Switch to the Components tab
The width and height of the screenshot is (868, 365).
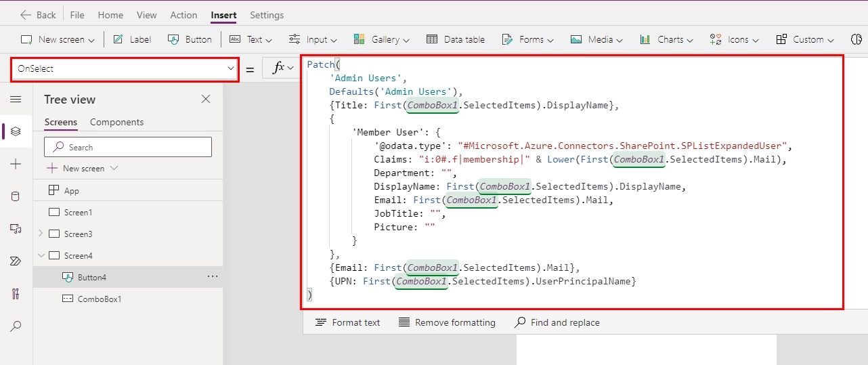[117, 123]
